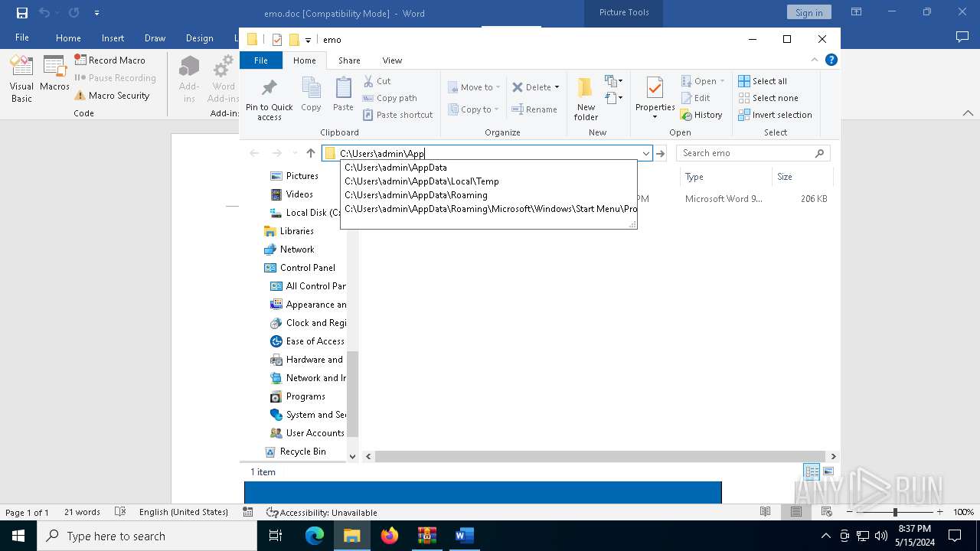The image size is (980, 551).
Task: Open the Easy access dropdown icon
Action: [x=613, y=98]
